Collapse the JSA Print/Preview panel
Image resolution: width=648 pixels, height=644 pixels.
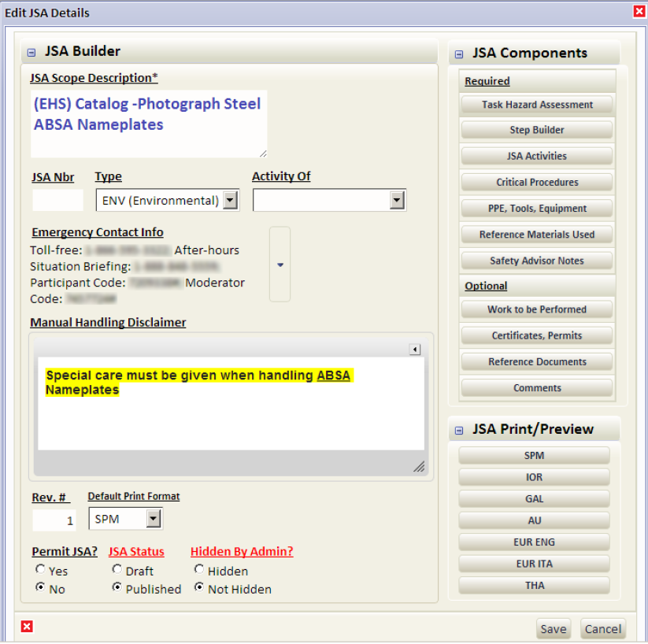point(459,431)
